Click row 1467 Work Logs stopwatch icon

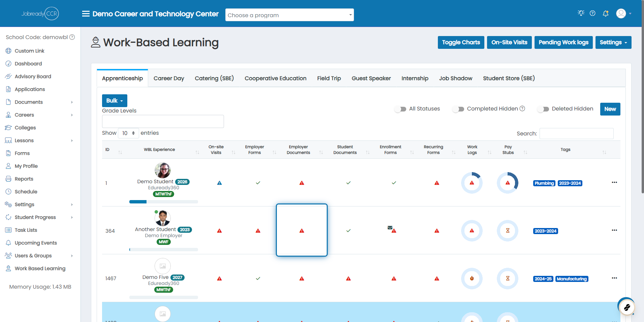point(472,279)
